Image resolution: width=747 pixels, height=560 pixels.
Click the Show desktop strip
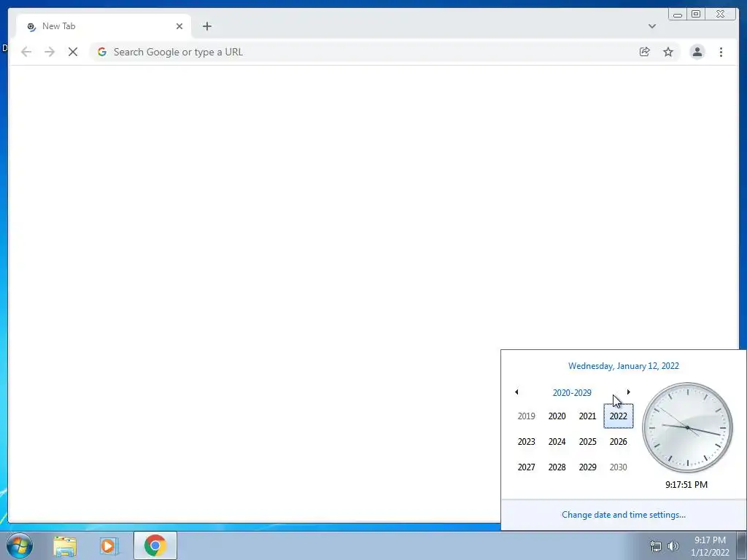click(742, 545)
